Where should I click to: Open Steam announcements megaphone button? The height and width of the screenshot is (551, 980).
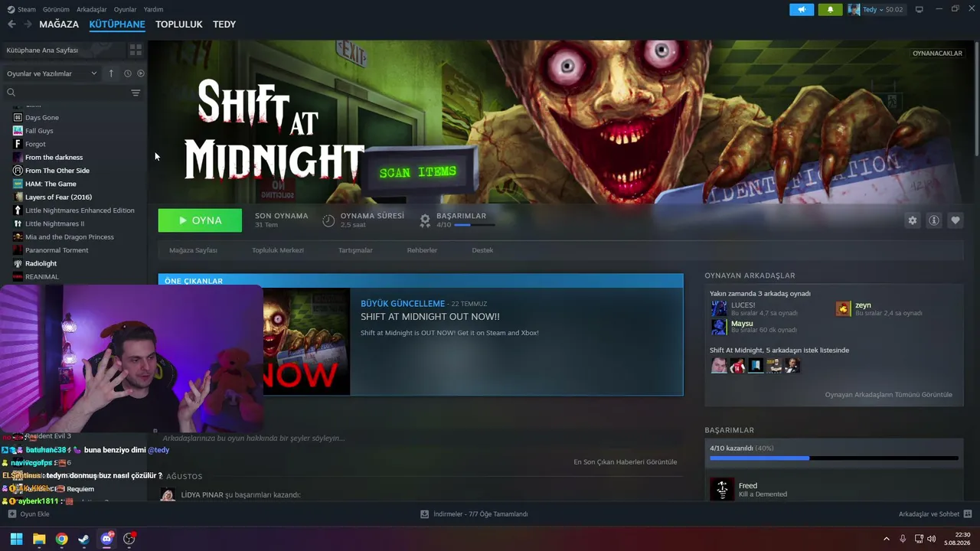pyautogui.click(x=802, y=9)
